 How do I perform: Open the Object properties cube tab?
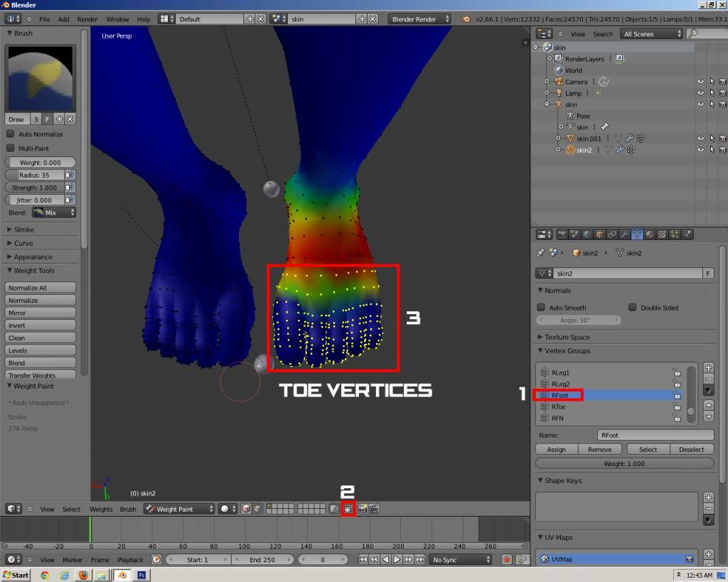click(x=599, y=235)
